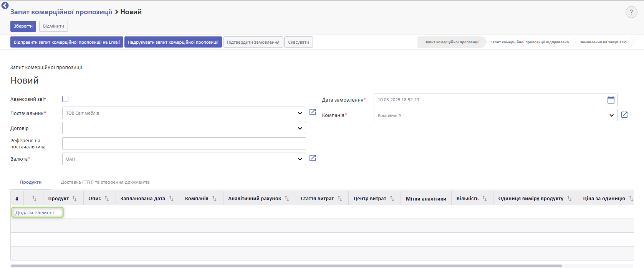The height and width of the screenshot is (268, 644).
Task: Switch to the Продукти tab
Action: 31,182
